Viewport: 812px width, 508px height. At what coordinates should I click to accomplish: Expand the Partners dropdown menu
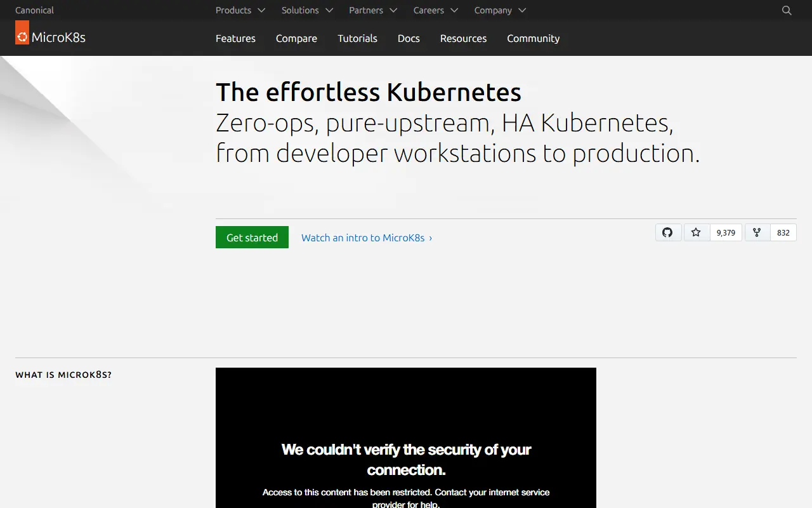(x=373, y=10)
